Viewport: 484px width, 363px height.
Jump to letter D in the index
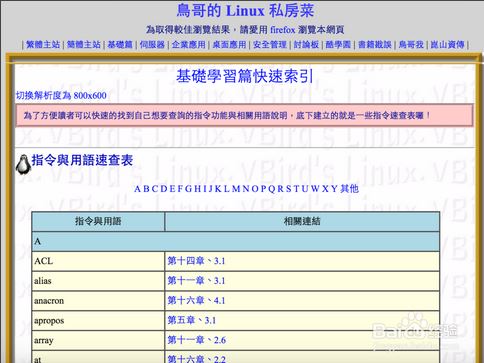[x=164, y=189]
